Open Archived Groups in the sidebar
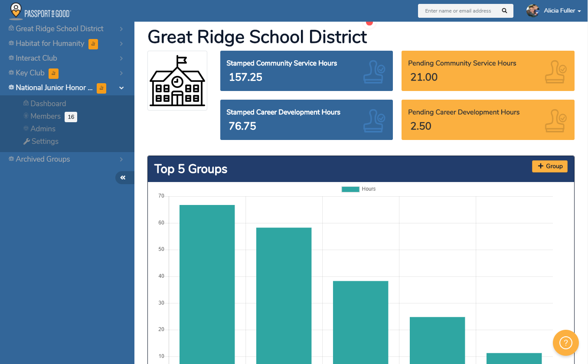The height and width of the screenshot is (364, 588). (43, 159)
